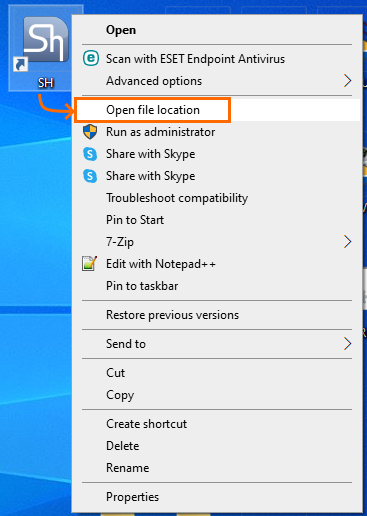Select Restore previous versions
The width and height of the screenshot is (367, 516).
pyautogui.click(x=173, y=315)
